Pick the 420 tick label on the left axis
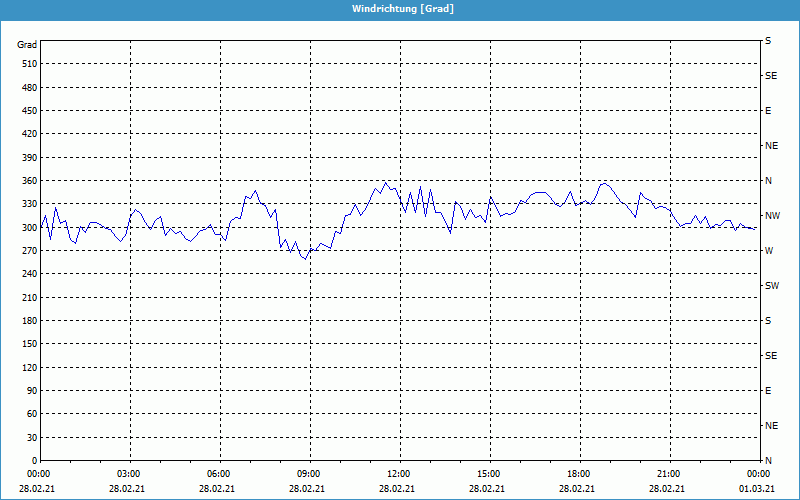The image size is (800, 500). click(27, 134)
